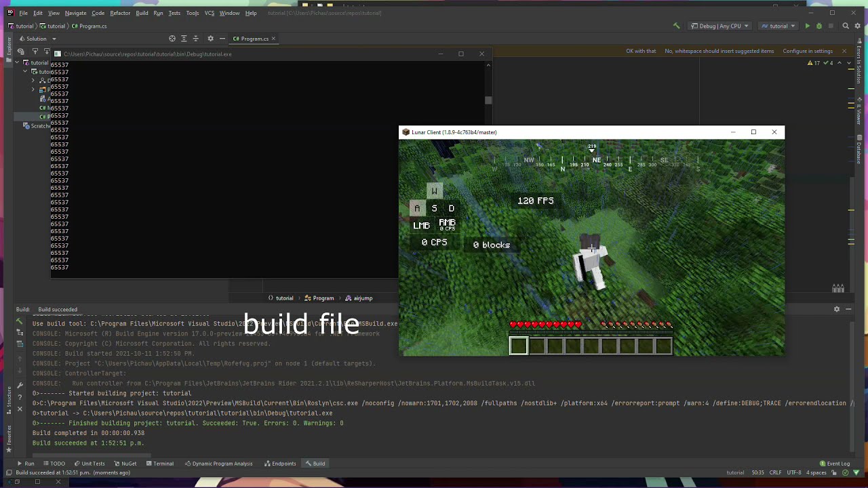Open the Run tool window tab
The image size is (868, 488).
26,464
